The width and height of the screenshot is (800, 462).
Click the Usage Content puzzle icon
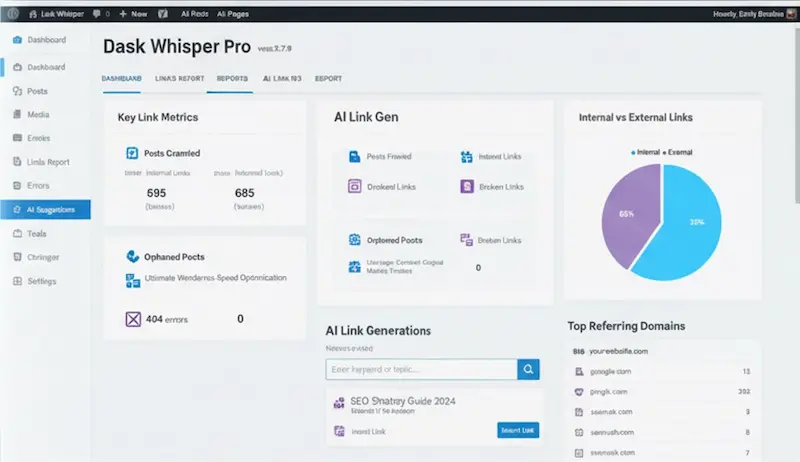[x=355, y=266]
